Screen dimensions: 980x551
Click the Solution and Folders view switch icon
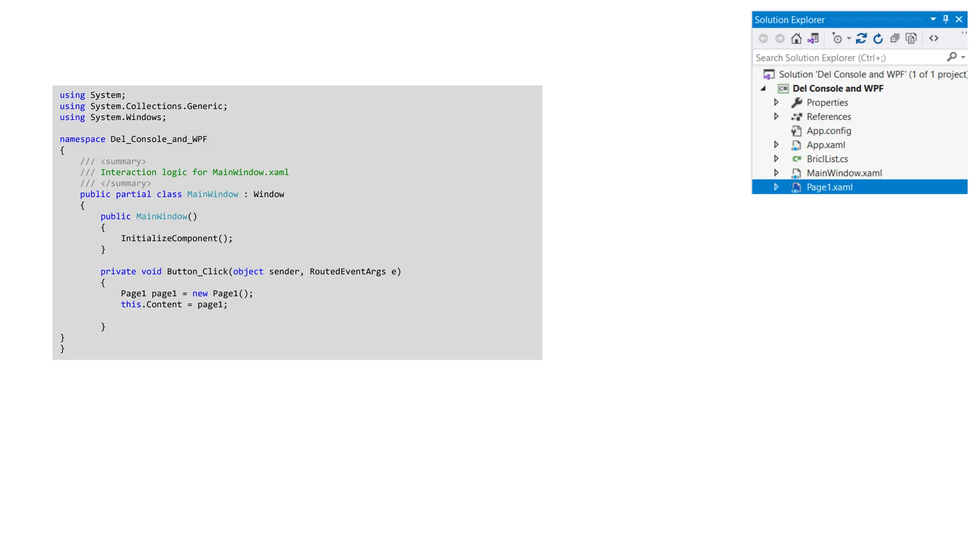[x=813, y=38]
